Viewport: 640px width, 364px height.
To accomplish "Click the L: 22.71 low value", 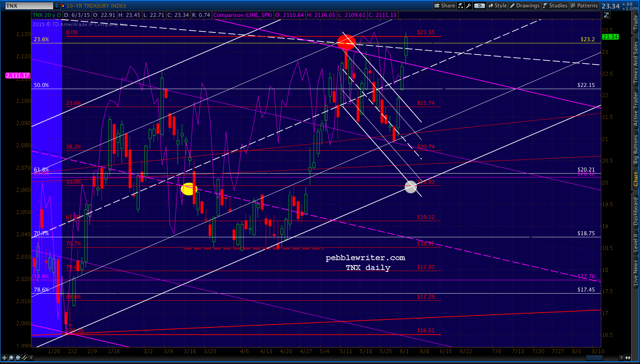I will 154,15.
